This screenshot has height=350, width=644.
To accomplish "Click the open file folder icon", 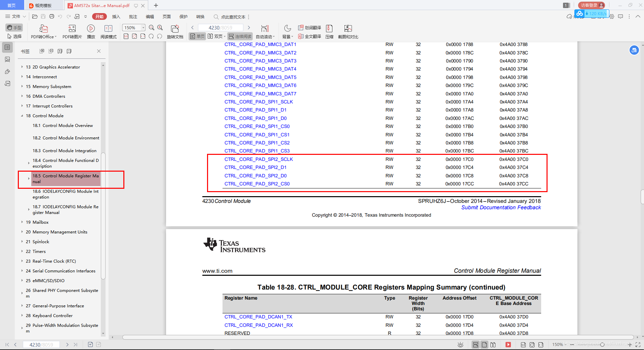I will coord(35,16).
